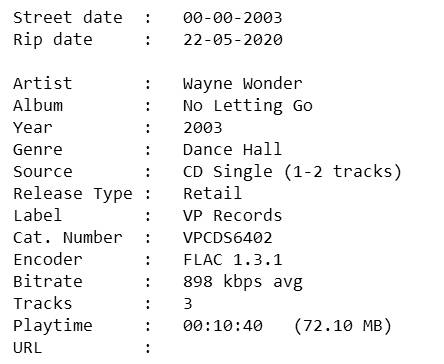Click the Tracks count value 3
The height and width of the screenshot is (364, 444).
[x=188, y=303]
